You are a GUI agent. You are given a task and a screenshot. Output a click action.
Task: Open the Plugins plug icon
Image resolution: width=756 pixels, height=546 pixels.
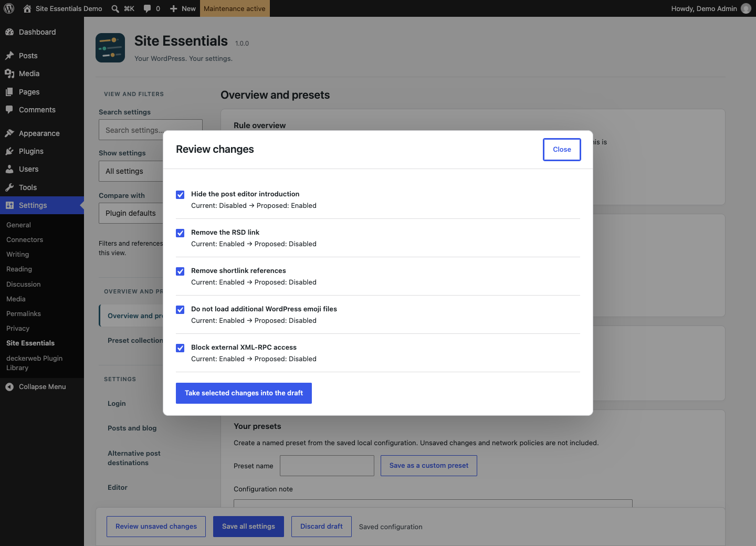(x=9, y=151)
